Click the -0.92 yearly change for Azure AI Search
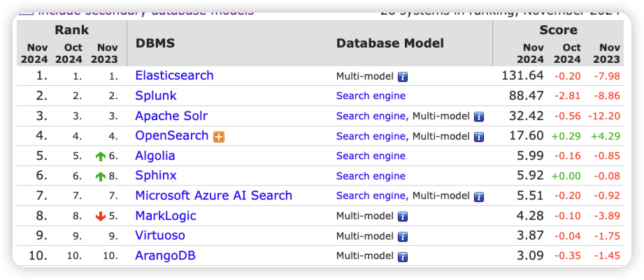Image resolution: width=644 pixels, height=280 pixels. point(607,196)
